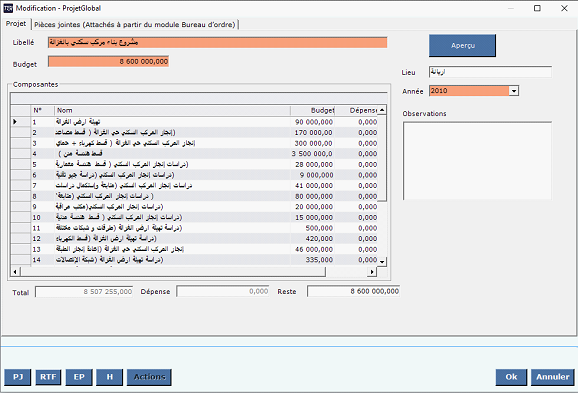Viewport: 578px width, 393px height.
Task: Click the Reste field showing 8 600 000,000
Action: tap(354, 292)
